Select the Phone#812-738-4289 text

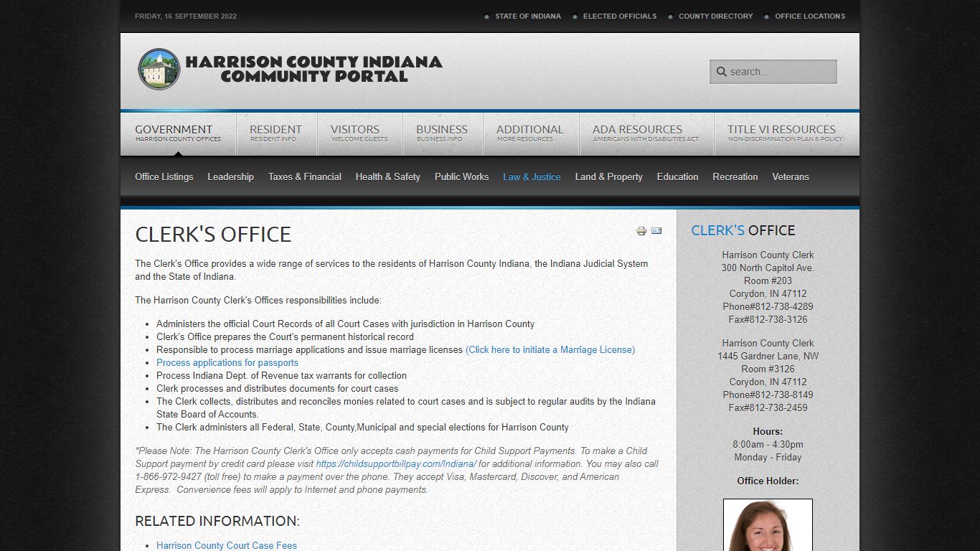pyautogui.click(x=768, y=307)
